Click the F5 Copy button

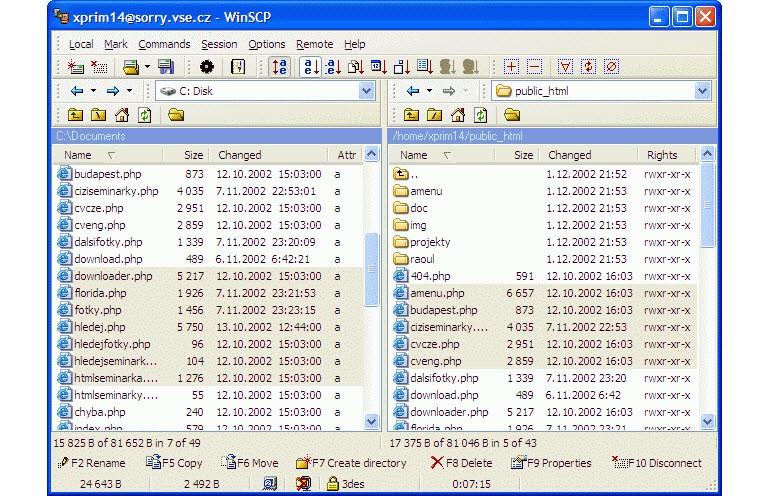pos(174,463)
